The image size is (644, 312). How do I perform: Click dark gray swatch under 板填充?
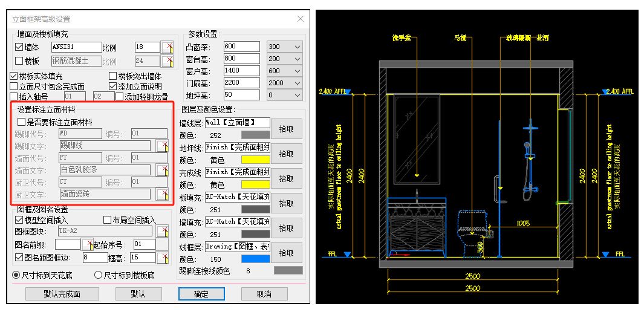255,209
